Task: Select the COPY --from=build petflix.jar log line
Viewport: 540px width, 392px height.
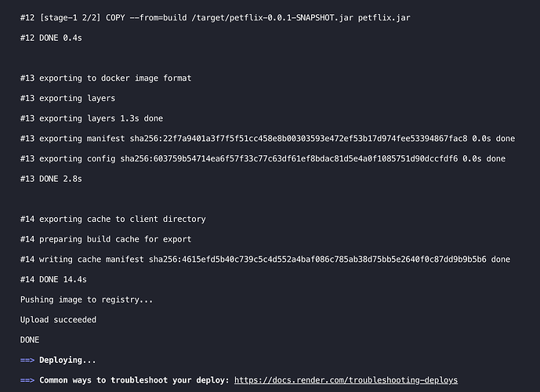Action: pyautogui.click(x=216, y=18)
